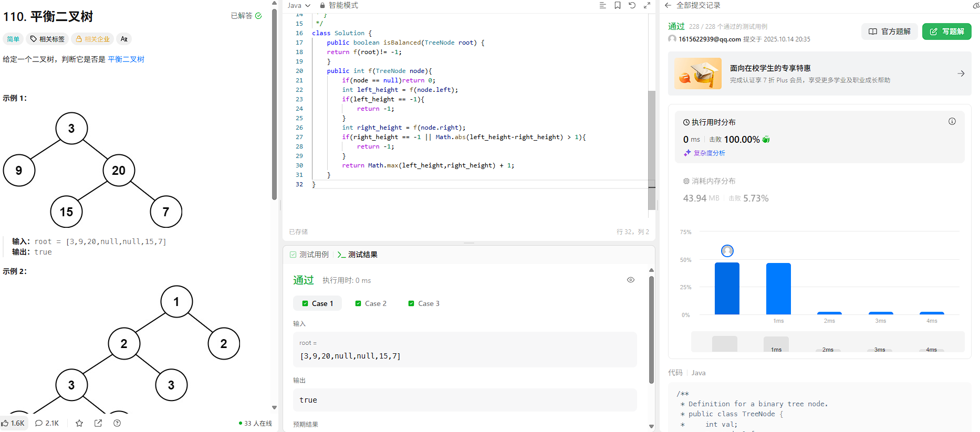Click the user avatar marker on the chart

click(x=727, y=251)
